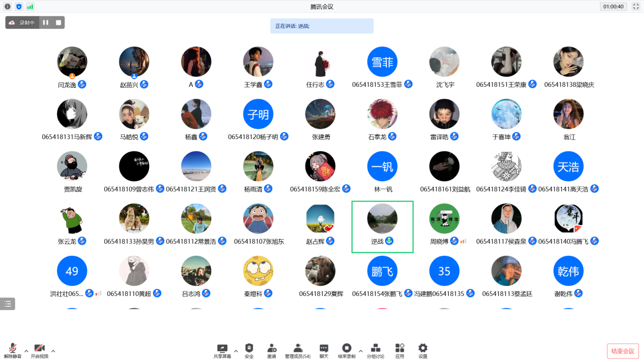Expand the video options arrow beside 开启视频
The height and width of the screenshot is (362, 644).
[x=53, y=351]
